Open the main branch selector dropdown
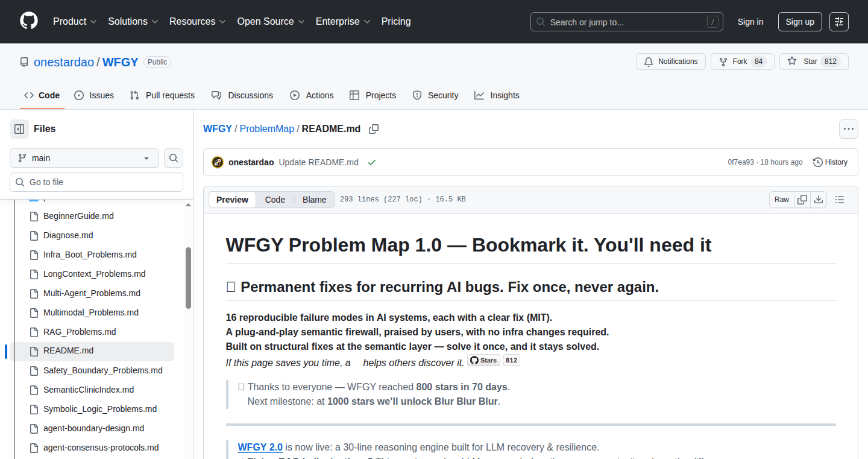The image size is (868, 459). pos(84,158)
